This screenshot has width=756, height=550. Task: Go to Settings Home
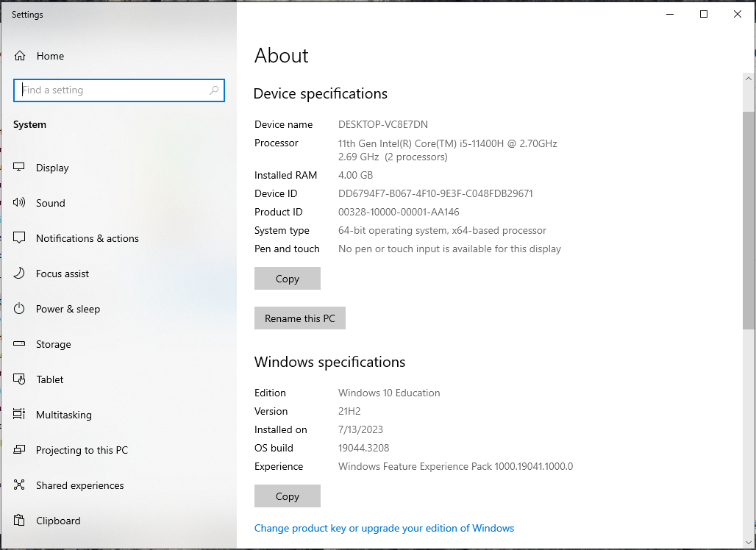click(118, 56)
